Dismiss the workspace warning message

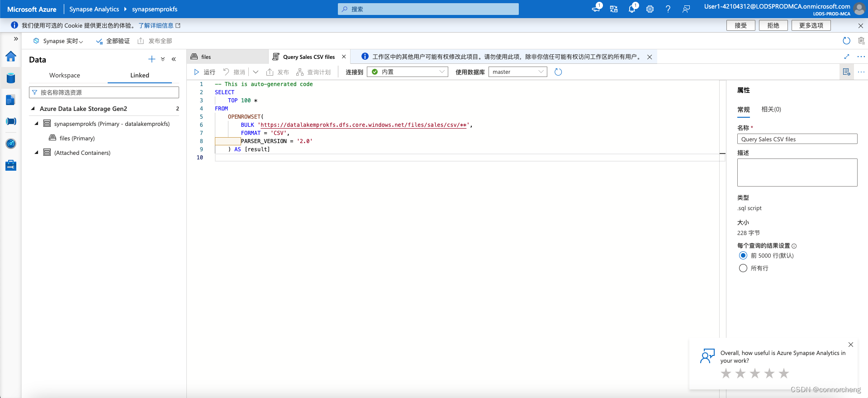click(x=650, y=57)
